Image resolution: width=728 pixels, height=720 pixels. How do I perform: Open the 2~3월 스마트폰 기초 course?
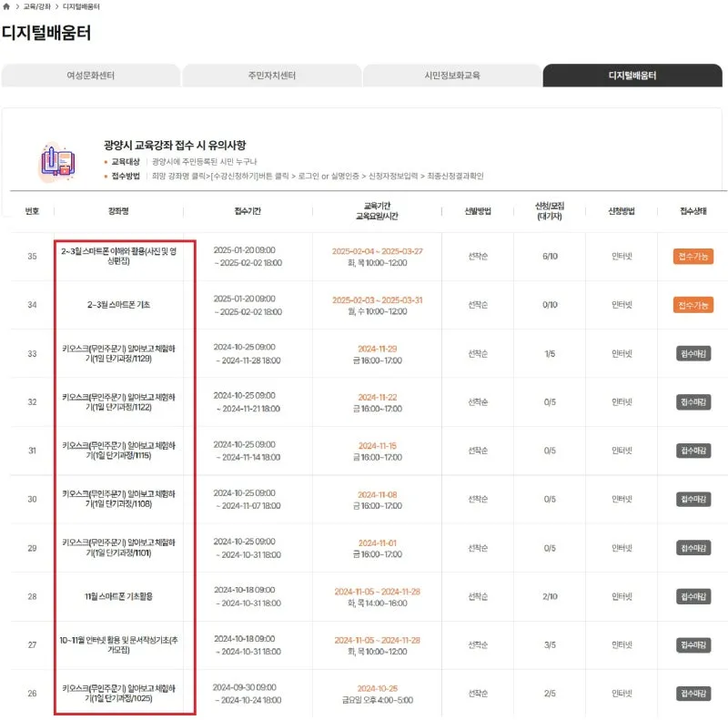pyautogui.click(x=118, y=305)
